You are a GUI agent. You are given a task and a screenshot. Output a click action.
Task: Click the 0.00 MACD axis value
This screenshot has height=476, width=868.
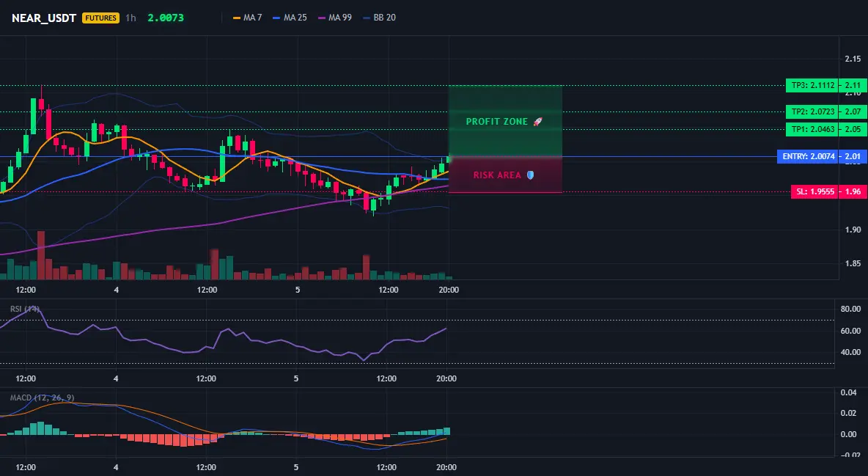(x=849, y=434)
